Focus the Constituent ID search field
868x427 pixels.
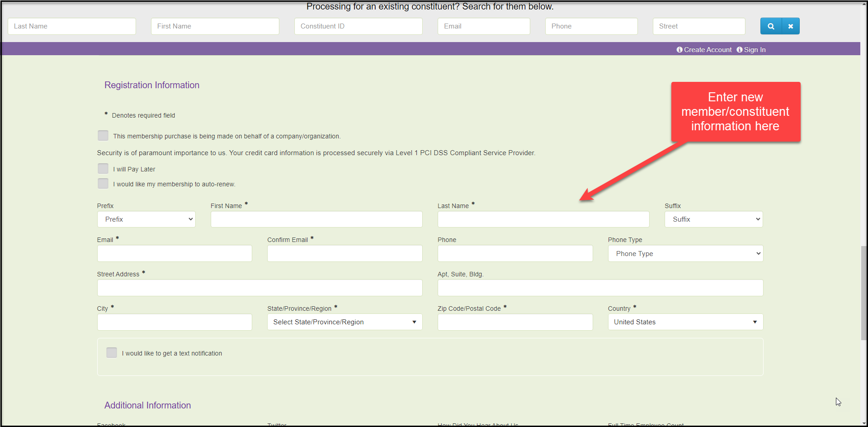[x=359, y=26]
